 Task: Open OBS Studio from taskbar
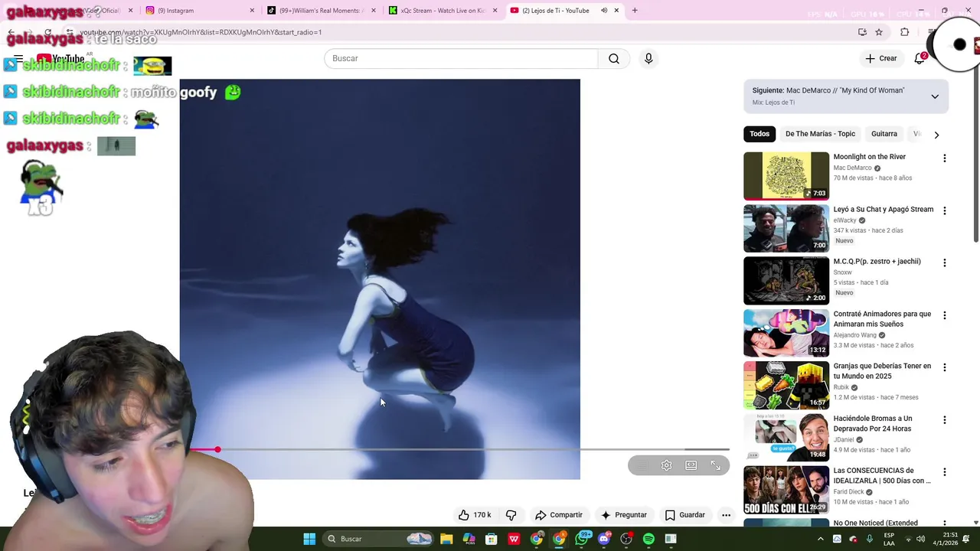pyautogui.click(x=626, y=539)
